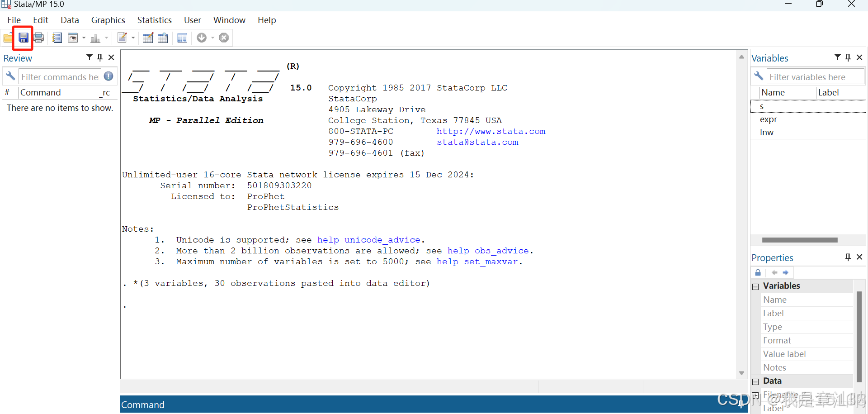The width and height of the screenshot is (868, 414).
Task: Open the Window menu
Action: (229, 20)
